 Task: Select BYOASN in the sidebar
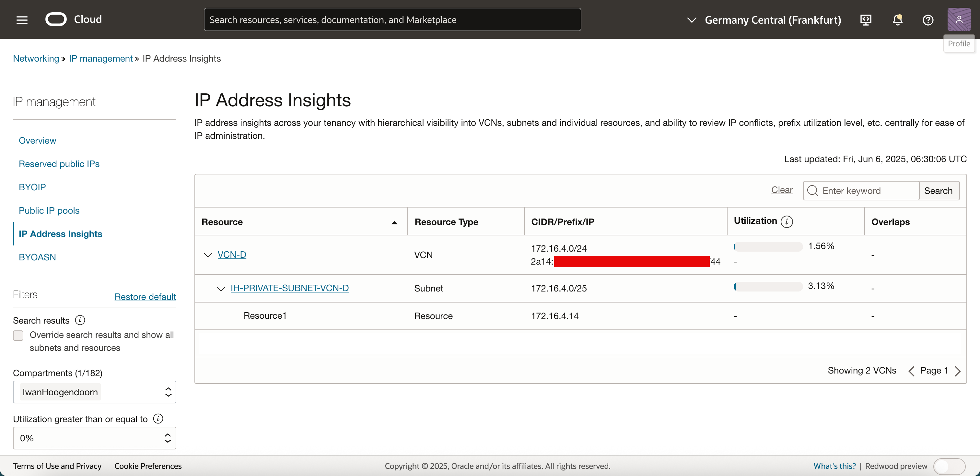coord(37,257)
